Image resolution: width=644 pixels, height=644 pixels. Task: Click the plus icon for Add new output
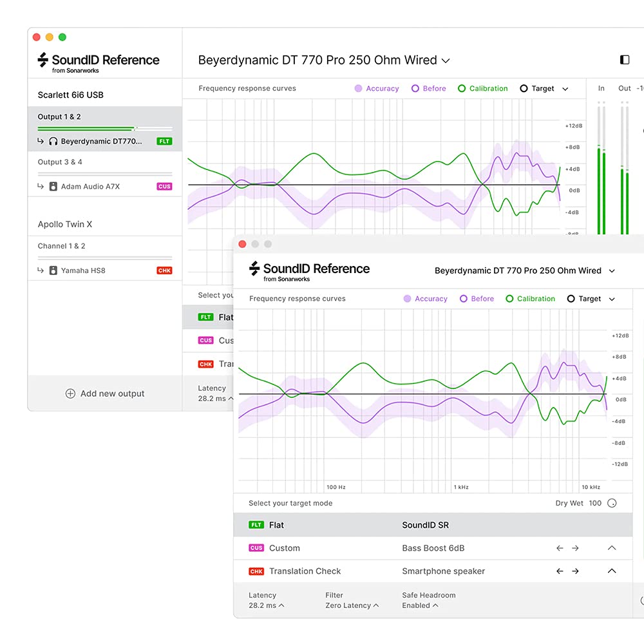(x=71, y=393)
